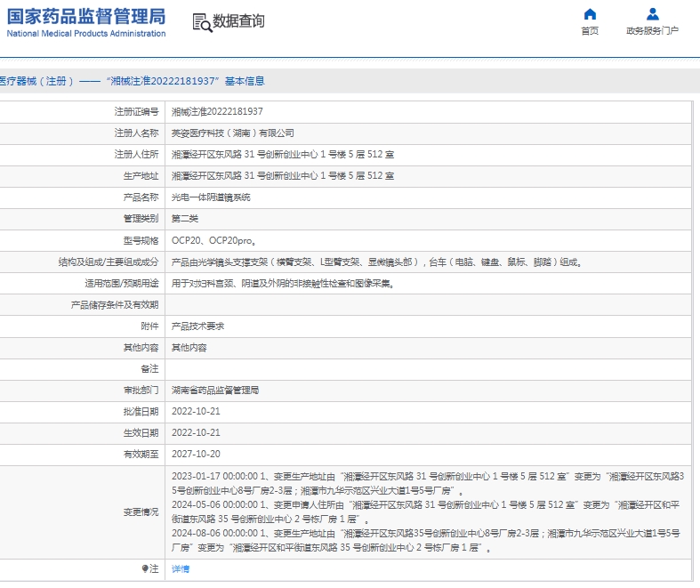This screenshot has height=588, width=700.
Task: Select the 生效日期 value 2022-10-21
Action: coord(196,432)
